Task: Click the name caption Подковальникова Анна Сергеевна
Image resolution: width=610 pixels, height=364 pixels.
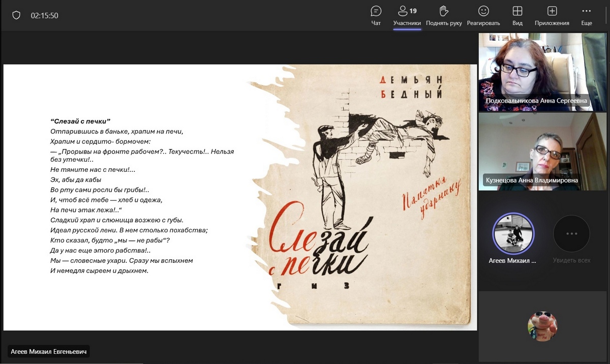Action: click(x=536, y=101)
